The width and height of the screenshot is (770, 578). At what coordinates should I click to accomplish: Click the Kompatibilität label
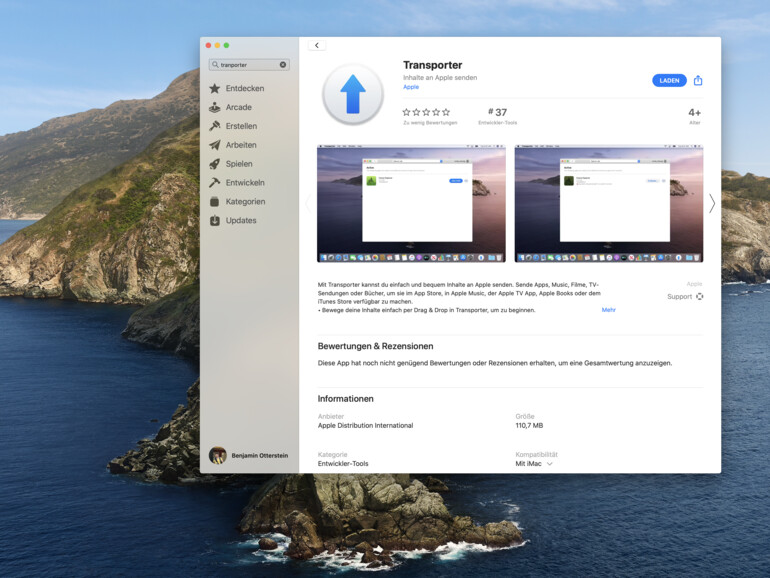coord(536,455)
